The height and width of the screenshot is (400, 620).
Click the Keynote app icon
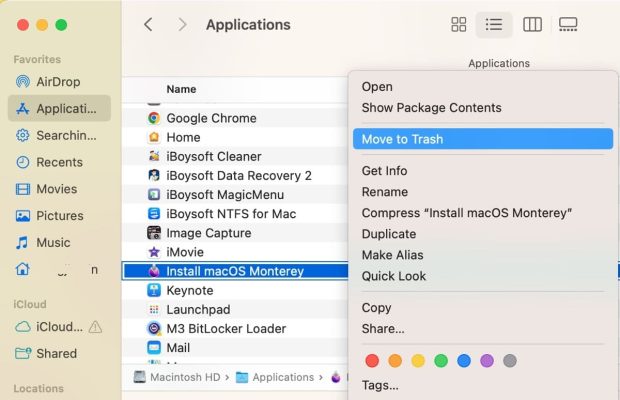tap(154, 290)
